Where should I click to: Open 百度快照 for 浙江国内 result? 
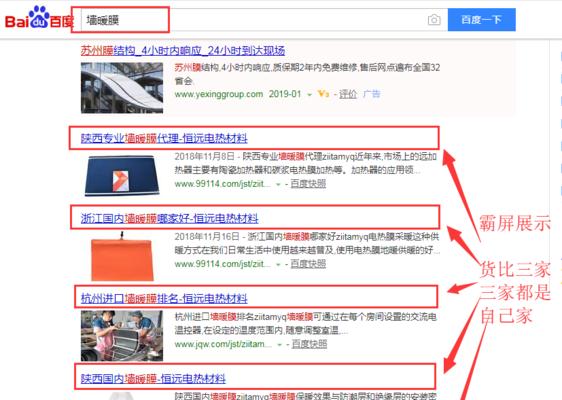[x=308, y=264]
